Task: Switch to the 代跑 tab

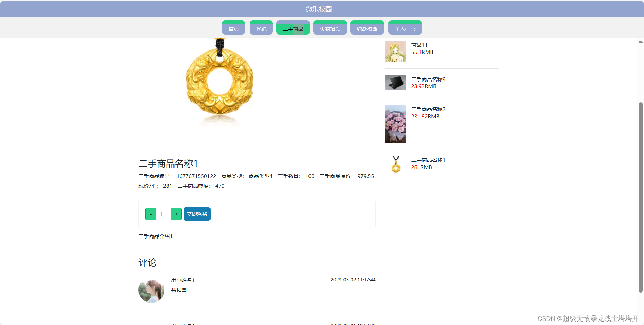Action: coord(261,28)
